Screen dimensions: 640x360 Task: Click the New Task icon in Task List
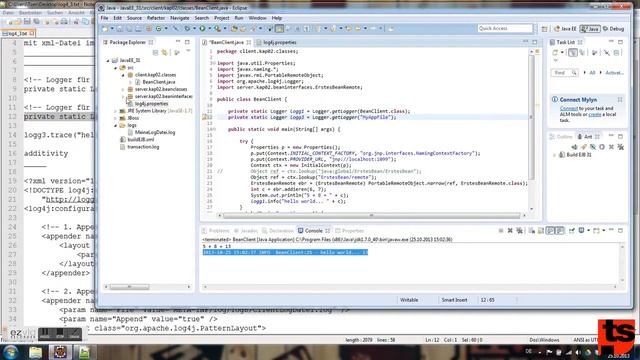pos(555,52)
